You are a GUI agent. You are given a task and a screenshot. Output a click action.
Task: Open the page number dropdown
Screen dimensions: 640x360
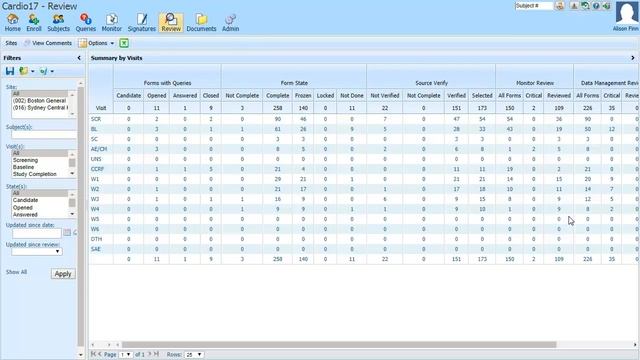[126, 354]
